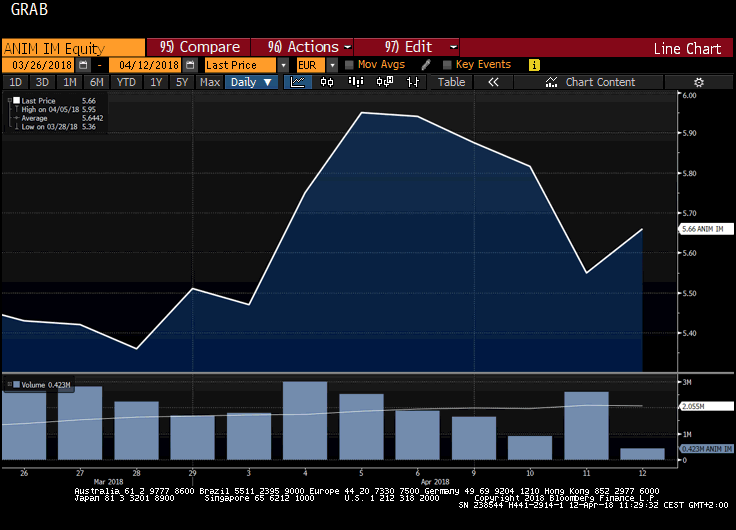Expand the EUR currency dropdown
Screen dimensions: 736x530
coord(331,65)
